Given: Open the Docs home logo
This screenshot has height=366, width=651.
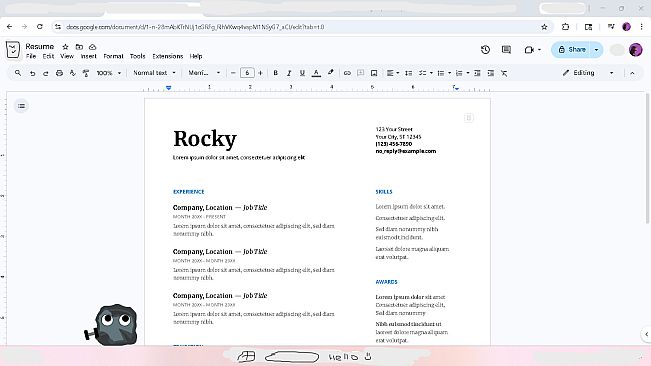Looking at the screenshot, I should (13, 50).
